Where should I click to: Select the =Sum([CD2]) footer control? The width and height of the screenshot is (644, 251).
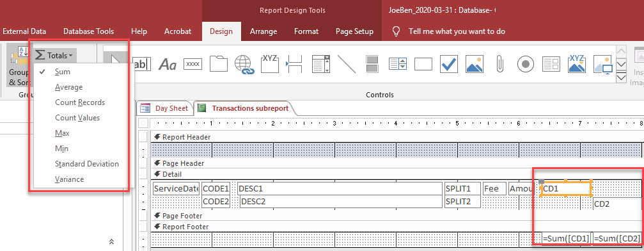point(617,239)
